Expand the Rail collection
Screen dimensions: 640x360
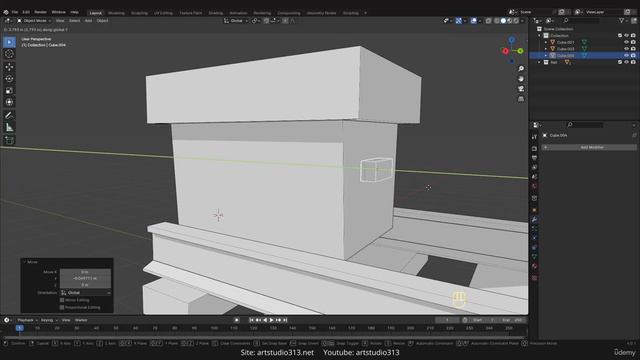(x=539, y=62)
